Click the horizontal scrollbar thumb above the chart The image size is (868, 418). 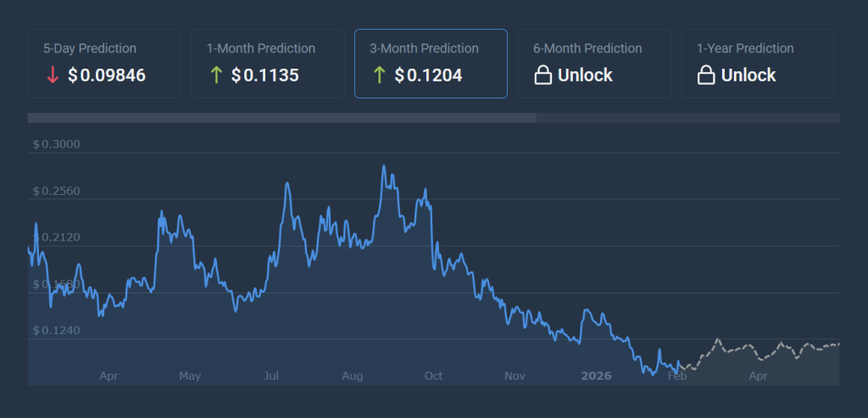point(281,118)
